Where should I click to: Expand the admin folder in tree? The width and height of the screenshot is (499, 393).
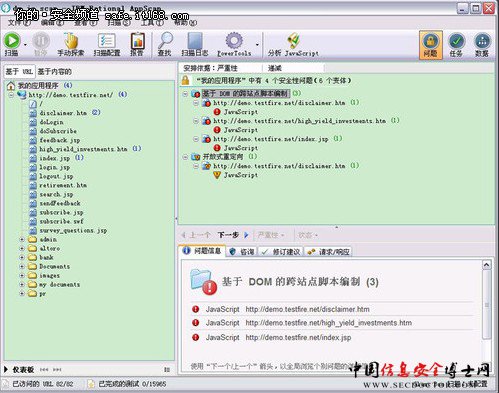pos(22,239)
